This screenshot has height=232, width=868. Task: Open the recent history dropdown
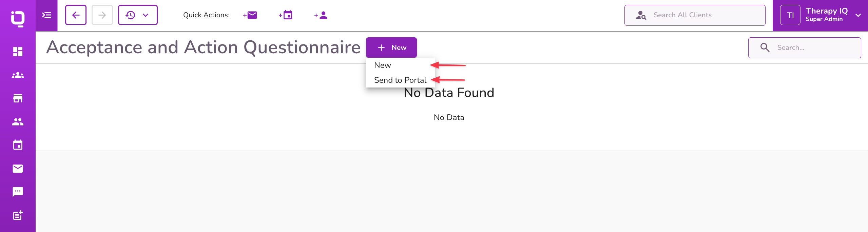[x=137, y=15]
